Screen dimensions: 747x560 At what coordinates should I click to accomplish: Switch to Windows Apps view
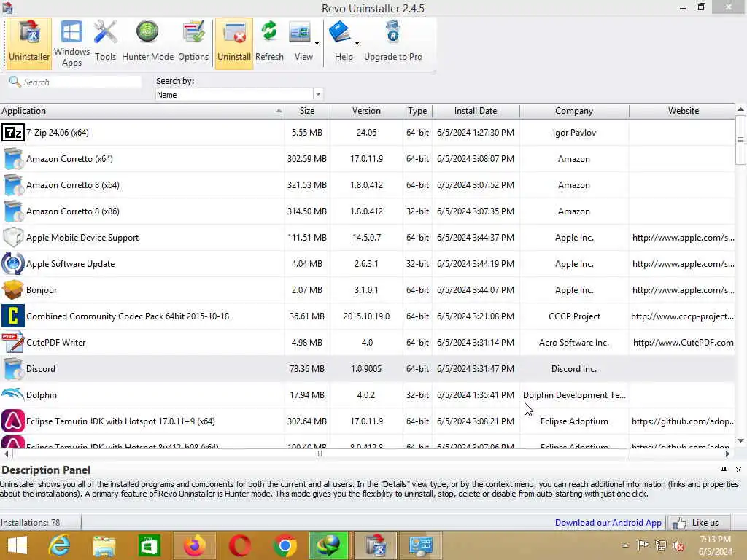click(71, 43)
